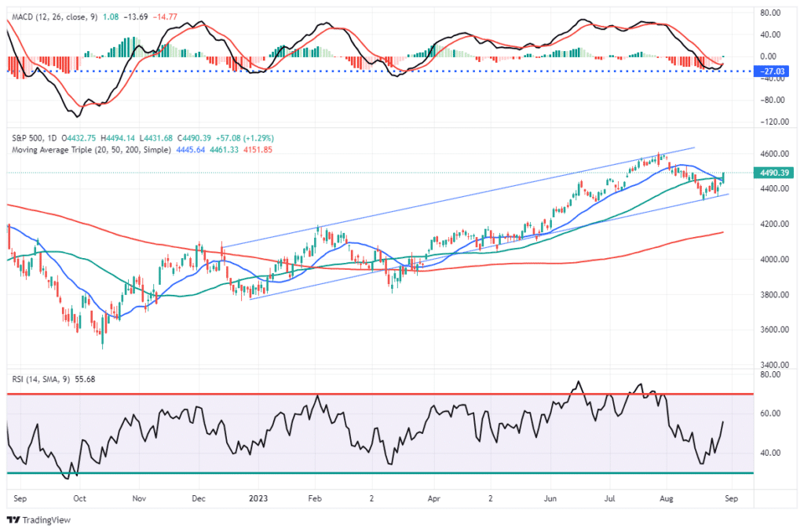Click the Dec label on time axis
This screenshot has height=532, width=804.
(199, 499)
